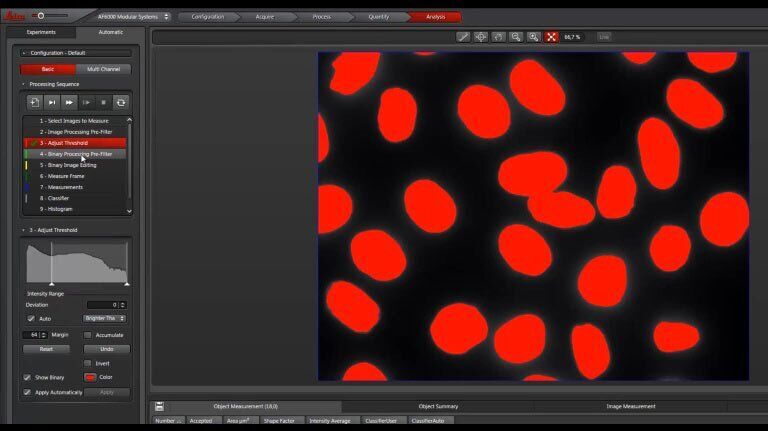The height and width of the screenshot is (431, 768).
Task: Open the AF6000 Modular Systems dropdown
Action: (133, 16)
